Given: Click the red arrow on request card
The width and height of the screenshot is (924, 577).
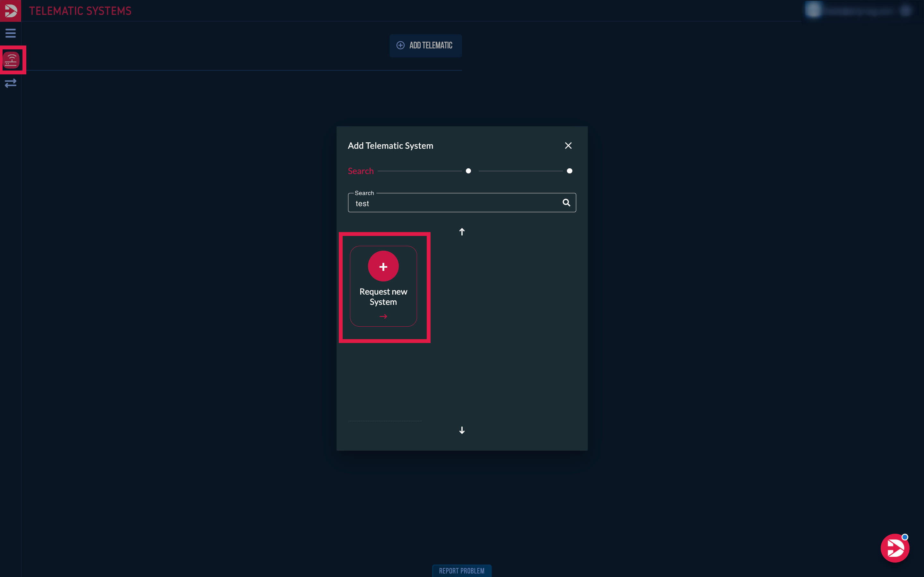Looking at the screenshot, I should click(x=383, y=316).
